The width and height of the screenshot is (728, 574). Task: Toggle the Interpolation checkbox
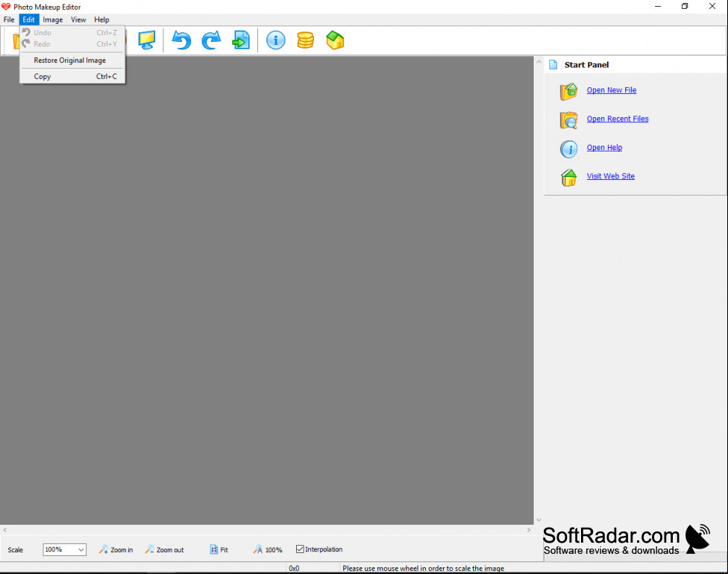[x=300, y=549]
